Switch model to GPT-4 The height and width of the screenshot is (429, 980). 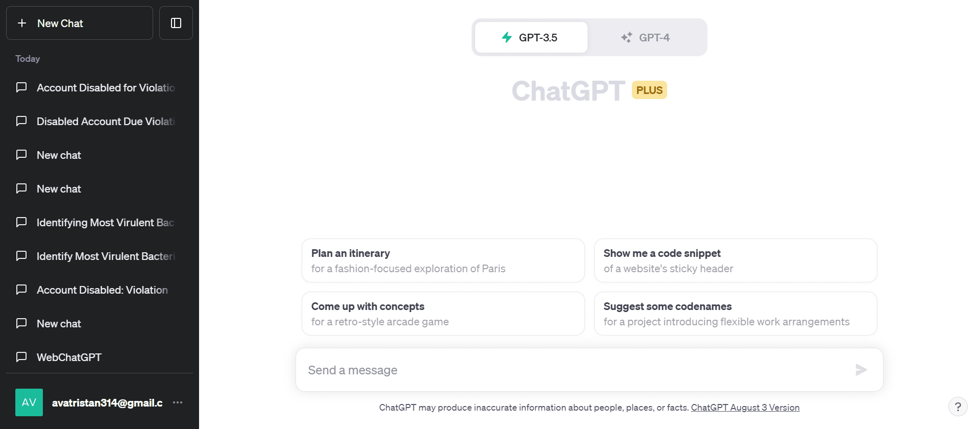(647, 37)
